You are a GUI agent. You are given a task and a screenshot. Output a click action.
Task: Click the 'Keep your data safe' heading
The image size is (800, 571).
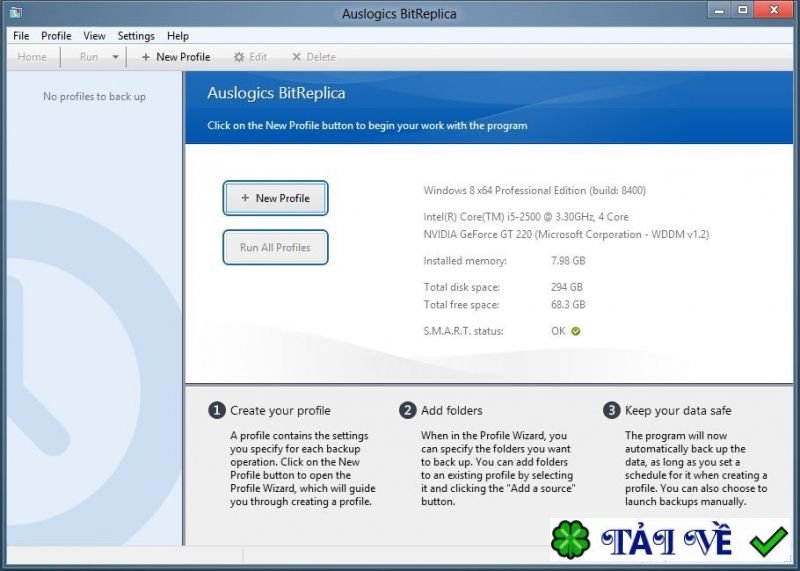(x=678, y=411)
